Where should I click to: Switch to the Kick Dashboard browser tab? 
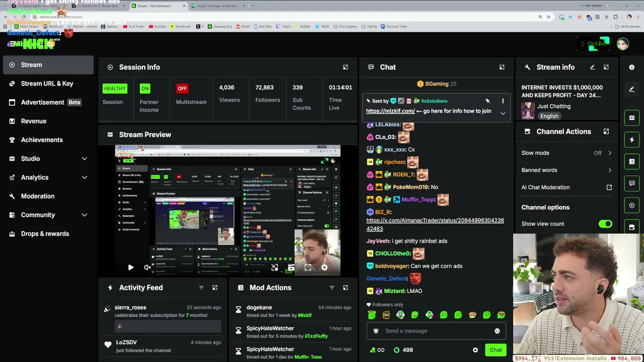pos(158,6)
